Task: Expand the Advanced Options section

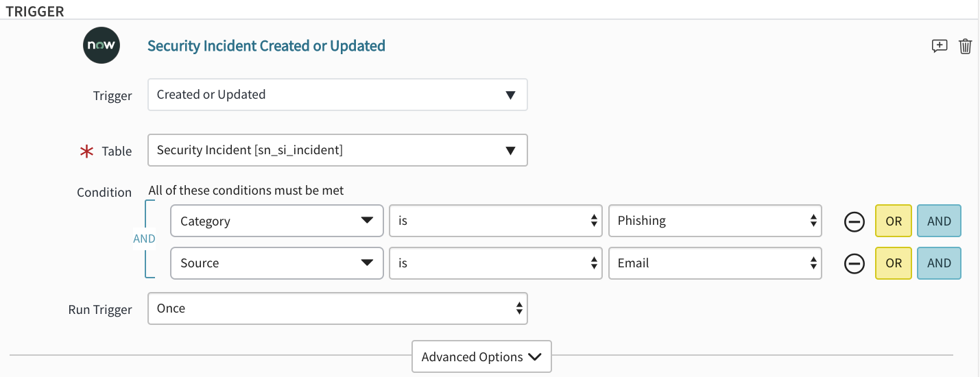Action: (481, 356)
